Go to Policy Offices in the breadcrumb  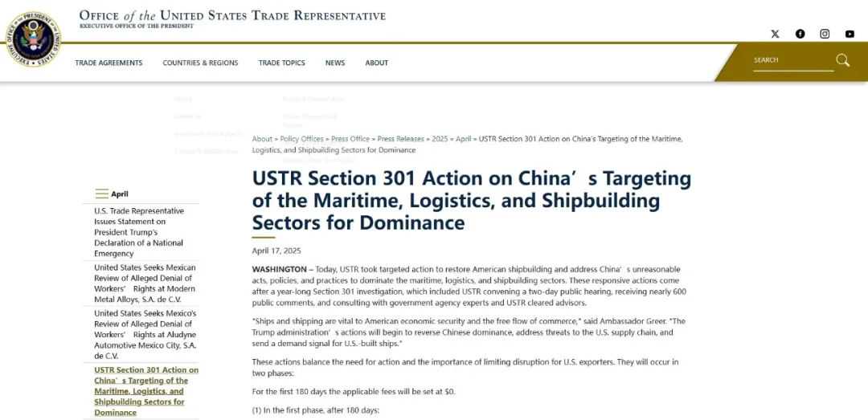click(x=301, y=139)
